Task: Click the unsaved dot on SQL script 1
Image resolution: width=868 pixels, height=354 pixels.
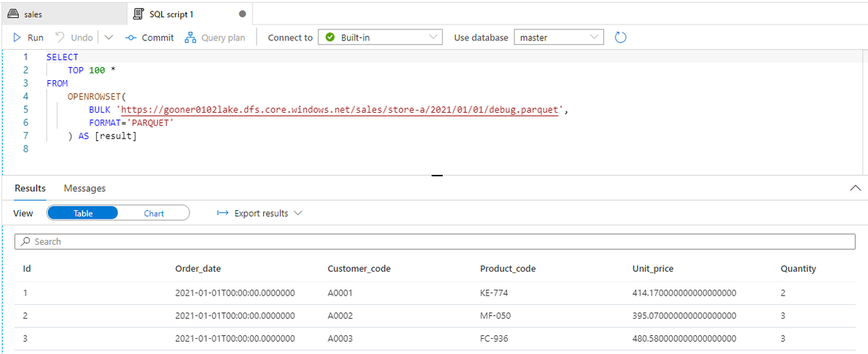Action: click(x=242, y=14)
